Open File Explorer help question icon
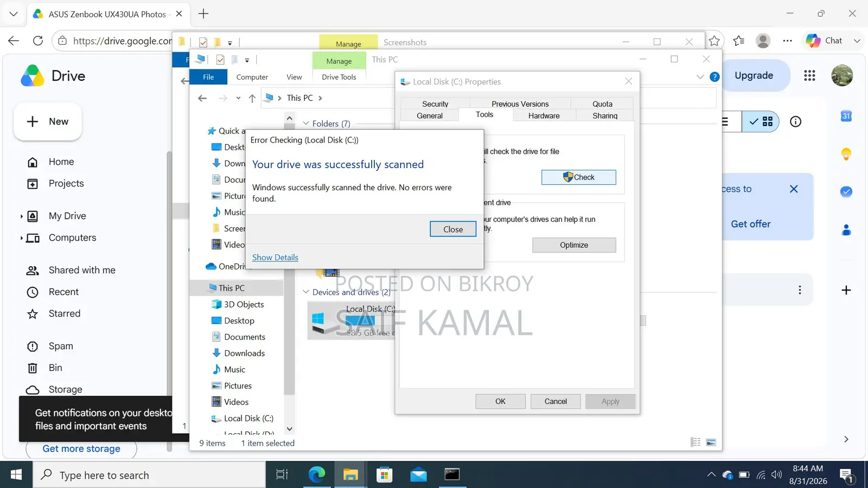The image size is (868, 488). (x=714, y=77)
